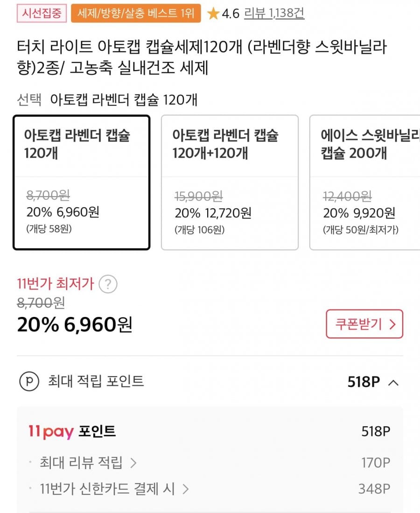Click the 11번가 최저가 red label
The image size is (420, 513).
(55, 283)
